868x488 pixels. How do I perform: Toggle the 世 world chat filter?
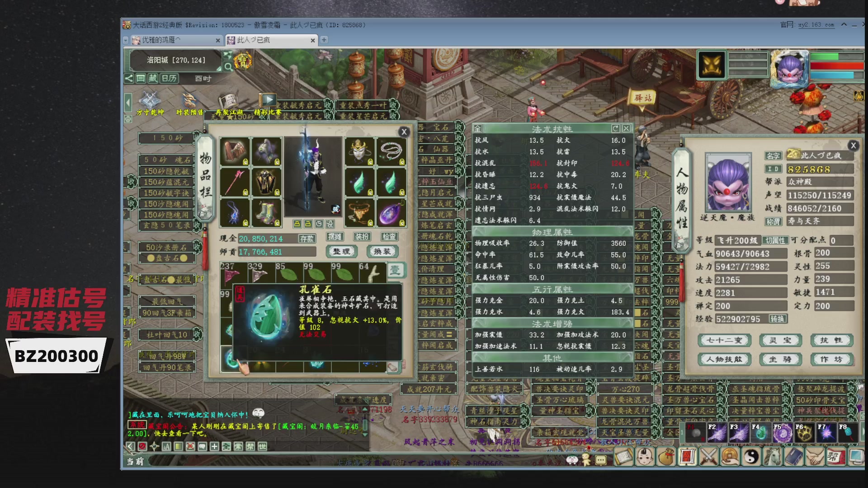tap(262, 446)
